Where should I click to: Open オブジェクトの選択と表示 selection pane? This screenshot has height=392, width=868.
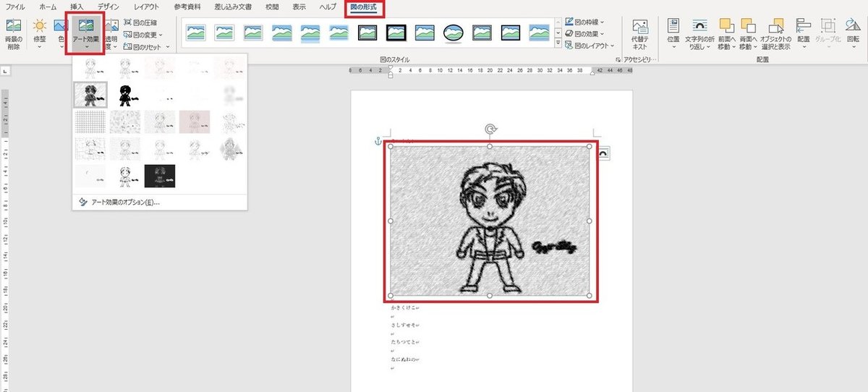pyautogui.click(x=777, y=33)
